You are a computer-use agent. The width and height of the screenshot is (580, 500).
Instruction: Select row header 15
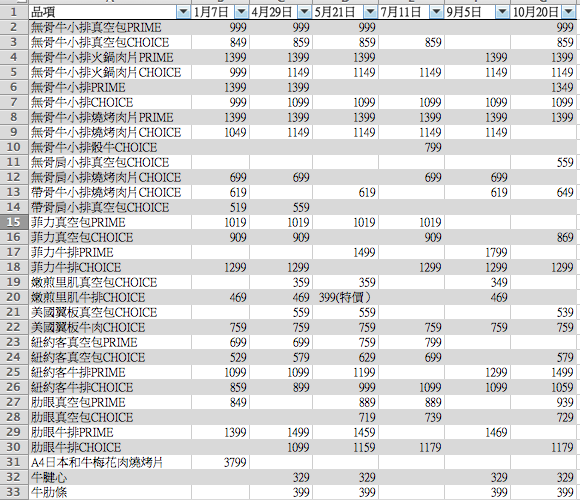[x=14, y=222]
